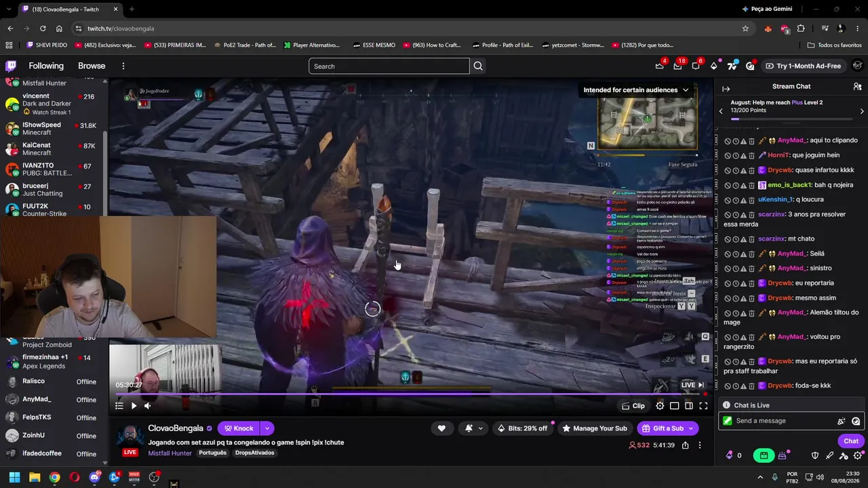Viewport: 868px width, 488px height.
Task: Open the notification bell options
Action: [474, 428]
